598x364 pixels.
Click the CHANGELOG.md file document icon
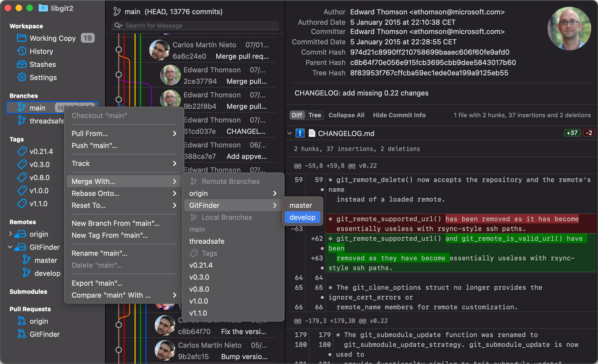[x=312, y=133]
